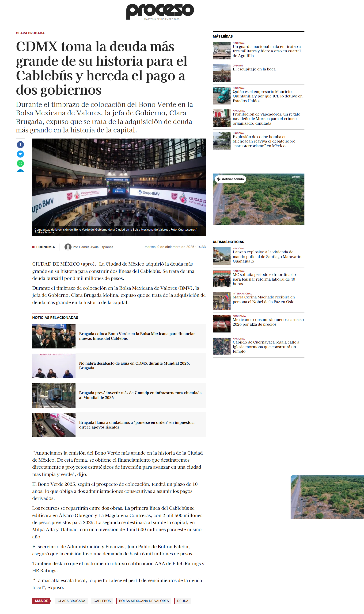Open 'El escupitajo en la boca' opinion article
This screenshot has width=364, height=614.
[x=254, y=69]
